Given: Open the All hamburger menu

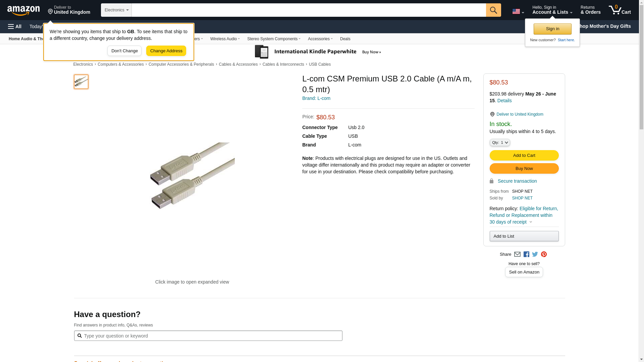Looking at the screenshot, I should point(15,26).
